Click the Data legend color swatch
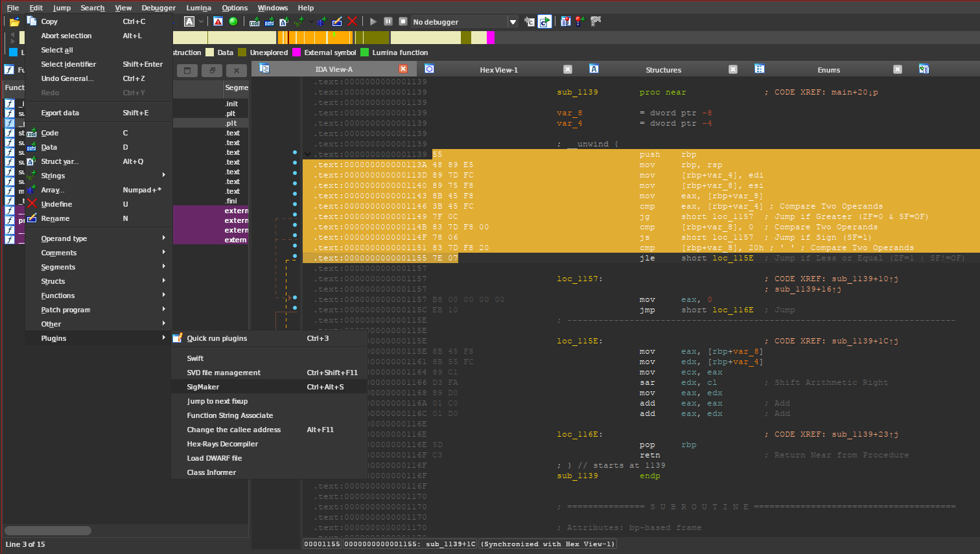 [209, 52]
